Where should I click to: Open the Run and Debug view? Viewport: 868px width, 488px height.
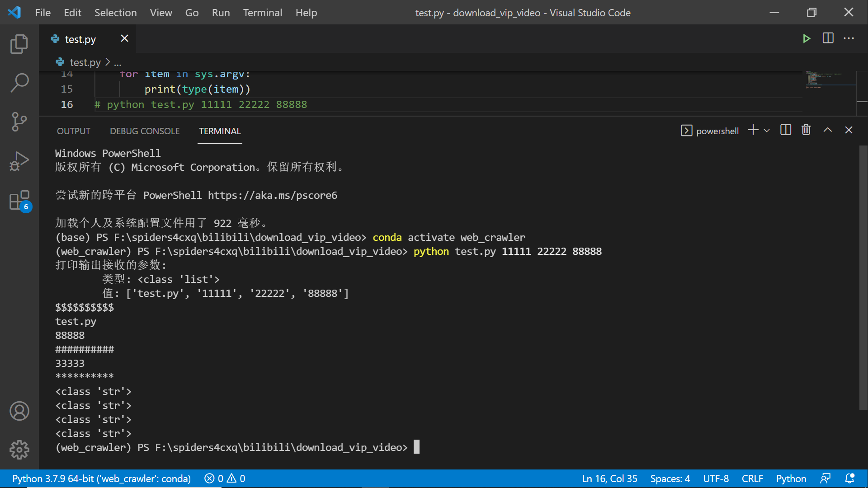[19, 161]
